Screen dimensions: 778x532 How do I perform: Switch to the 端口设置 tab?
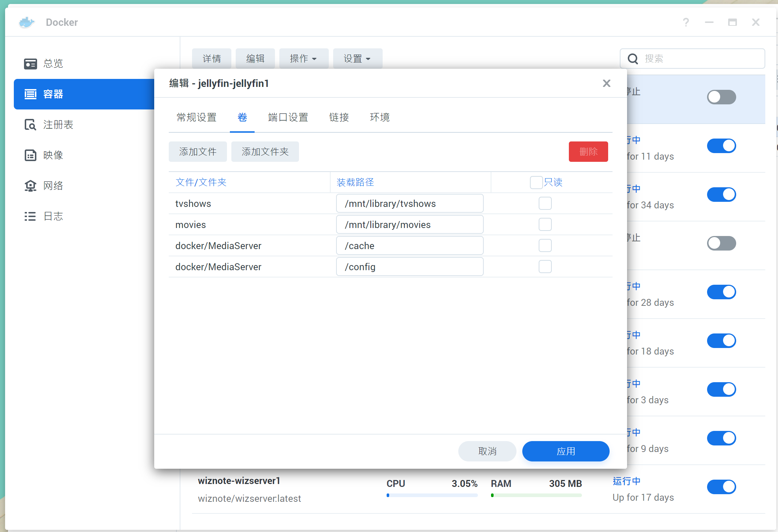tap(288, 117)
